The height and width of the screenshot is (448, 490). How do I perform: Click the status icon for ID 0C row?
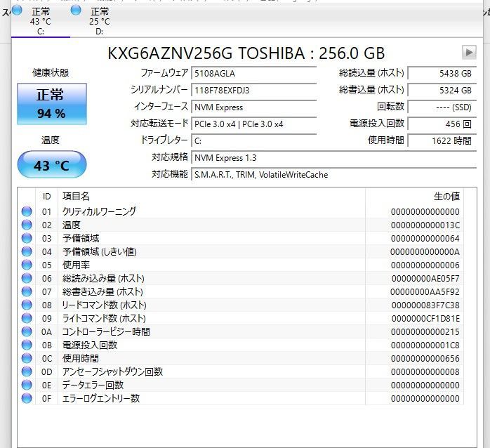click(x=27, y=358)
